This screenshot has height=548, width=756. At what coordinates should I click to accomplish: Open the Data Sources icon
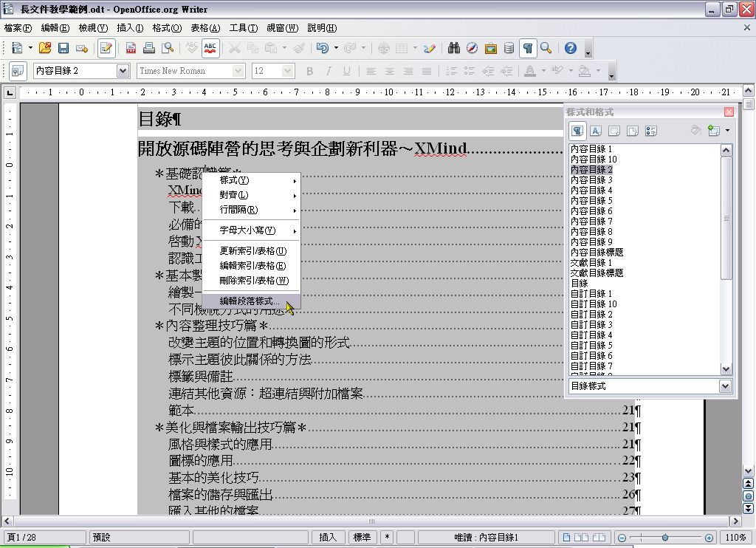point(509,48)
